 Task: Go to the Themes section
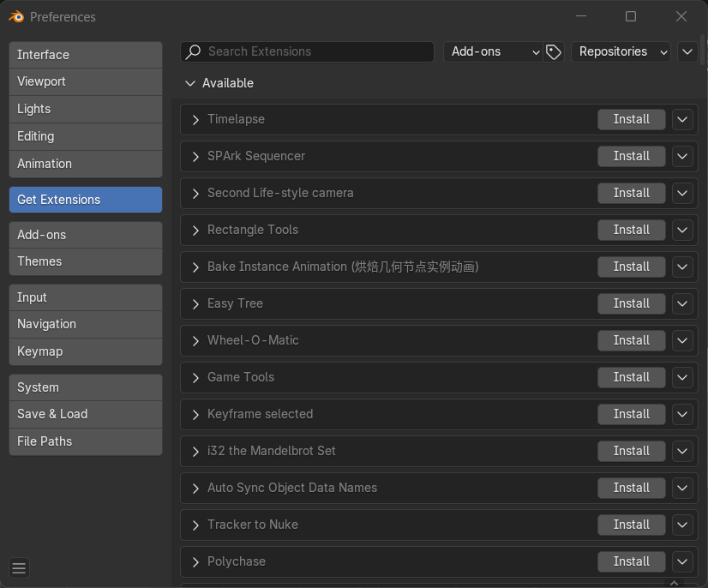85,261
